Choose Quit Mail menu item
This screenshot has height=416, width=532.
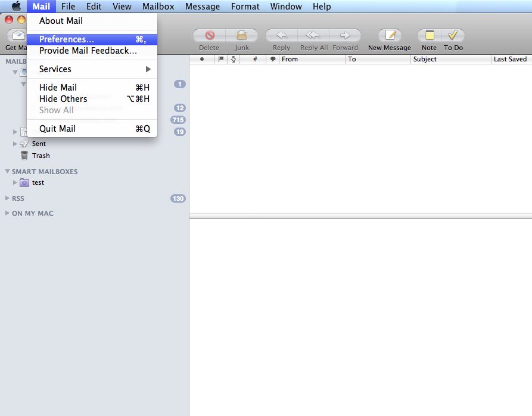92,129
